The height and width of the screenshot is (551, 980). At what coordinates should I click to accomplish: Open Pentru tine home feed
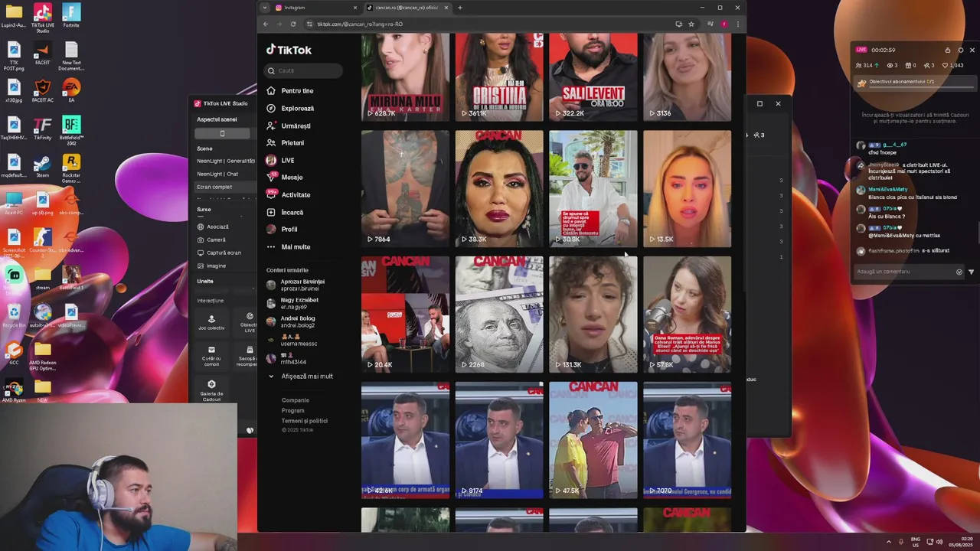point(290,90)
